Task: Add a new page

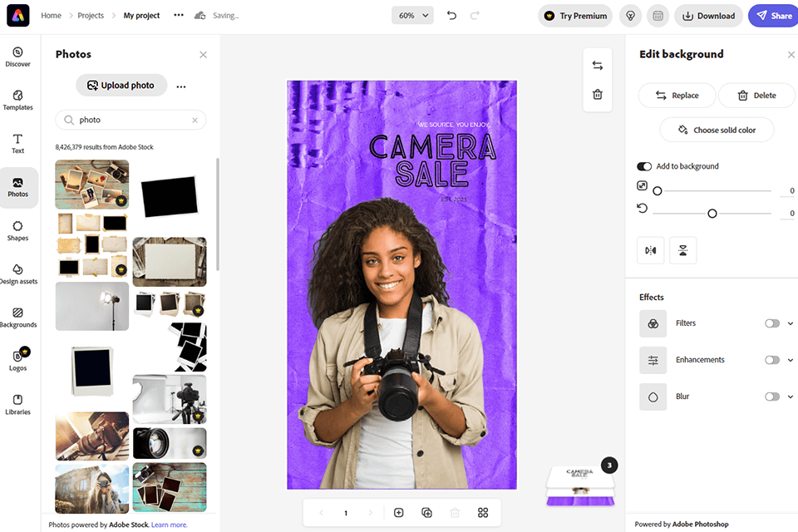Action: point(399,513)
